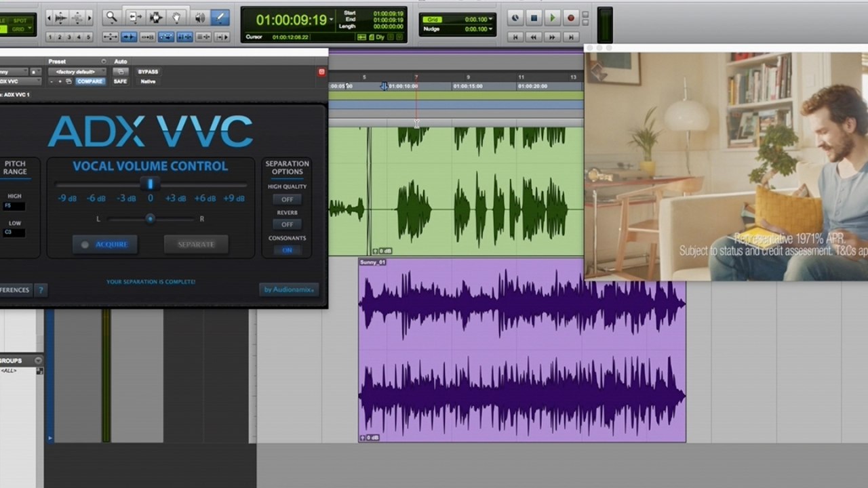Image resolution: width=868 pixels, height=488 pixels.
Task: Click the Fast Forward button
Action: coord(553,37)
